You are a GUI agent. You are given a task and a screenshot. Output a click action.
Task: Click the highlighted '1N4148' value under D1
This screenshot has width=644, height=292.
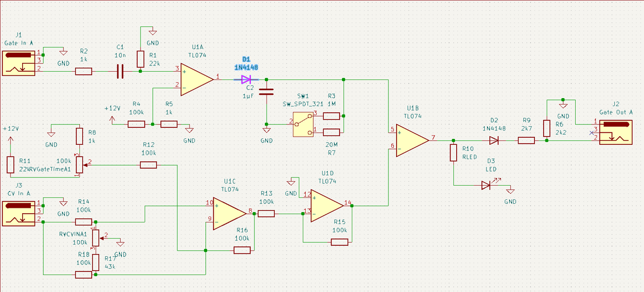pos(246,67)
